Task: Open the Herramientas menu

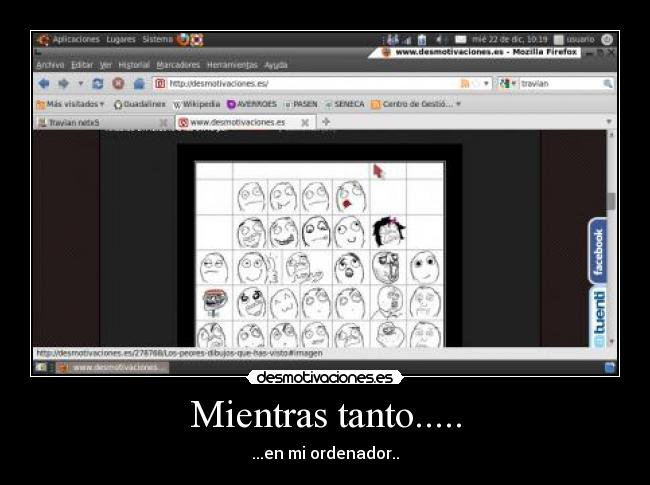Action: (232, 65)
